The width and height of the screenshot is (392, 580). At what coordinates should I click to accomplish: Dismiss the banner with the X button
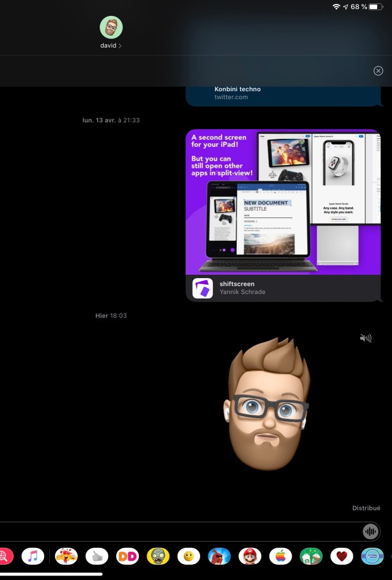378,71
